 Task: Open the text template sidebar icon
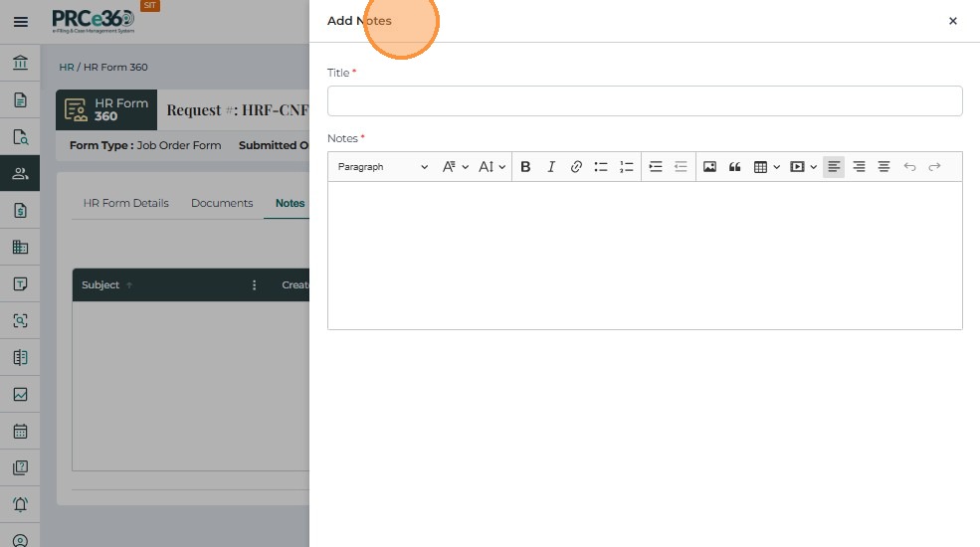click(x=20, y=284)
